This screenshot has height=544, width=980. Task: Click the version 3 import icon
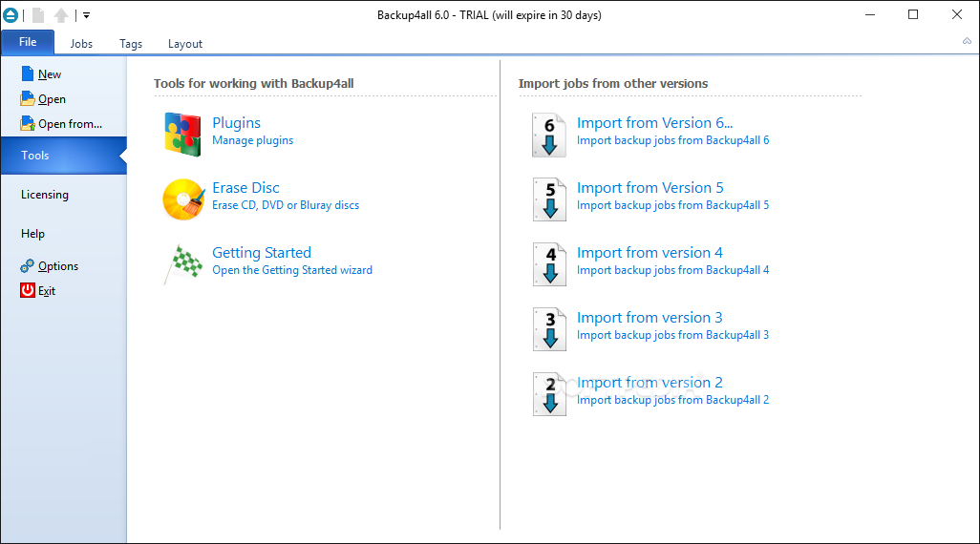pyautogui.click(x=549, y=329)
